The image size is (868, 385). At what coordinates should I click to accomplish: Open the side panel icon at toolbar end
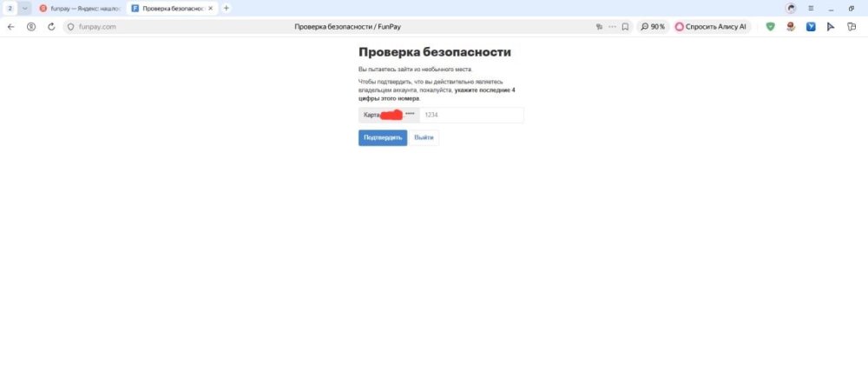pos(852,27)
